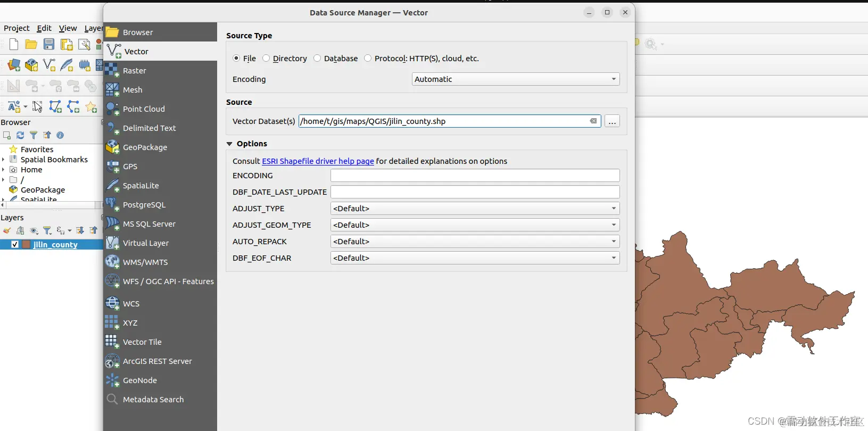Save project using the floppy disk icon
Viewport: 868px width, 431px height.
pyautogui.click(x=49, y=45)
